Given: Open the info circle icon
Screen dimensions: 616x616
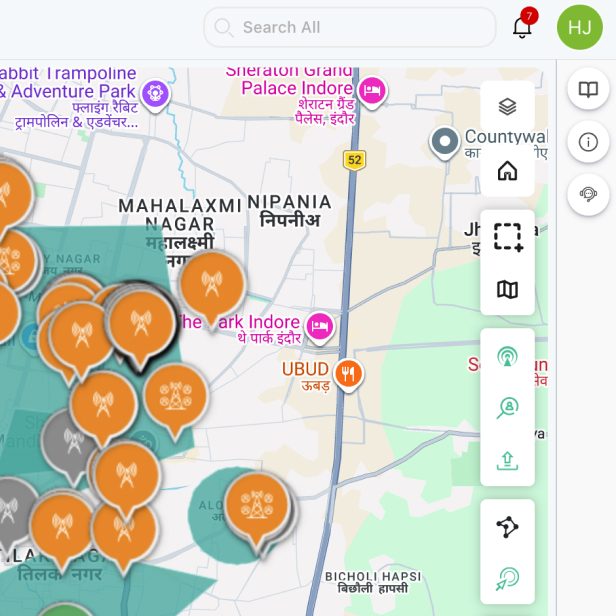Looking at the screenshot, I should pyautogui.click(x=588, y=142).
